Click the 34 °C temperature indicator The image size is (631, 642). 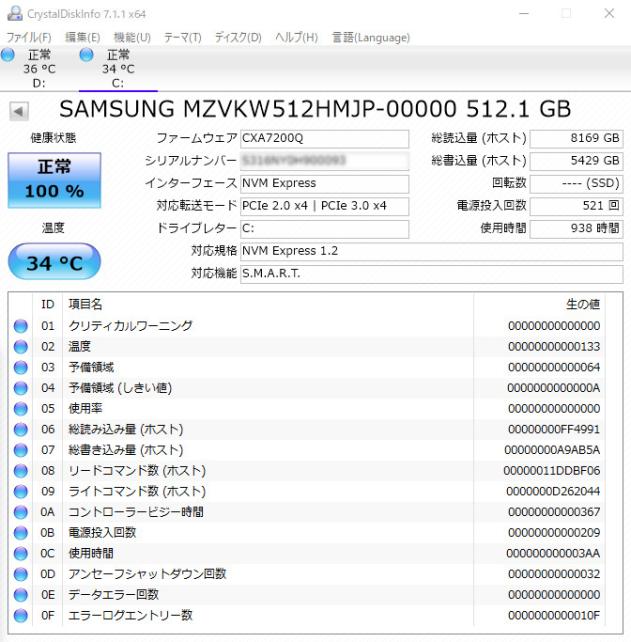click(54, 262)
